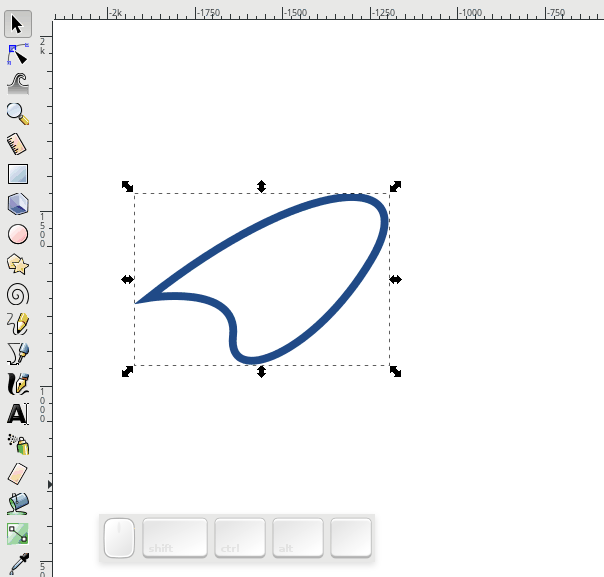604x577 pixels.
Task: Click the -1750 mark on horizontal ruler
Action: coord(208,13)
